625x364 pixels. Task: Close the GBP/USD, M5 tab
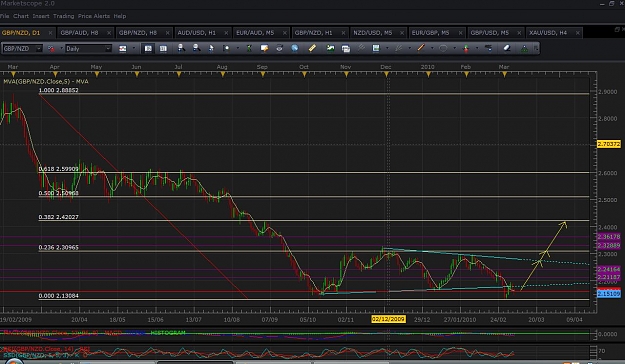click(519, 33)
